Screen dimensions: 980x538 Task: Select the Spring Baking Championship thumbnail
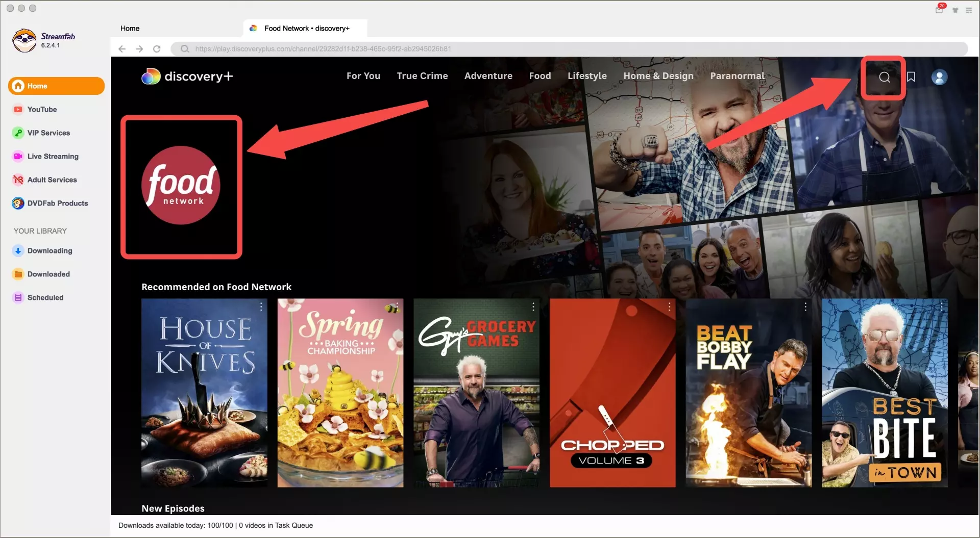tap(340, 393)
